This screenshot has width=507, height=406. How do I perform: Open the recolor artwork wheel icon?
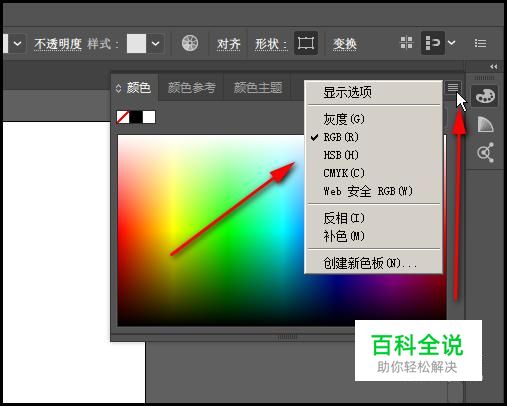pyautogui.click(x=190, y=43)
